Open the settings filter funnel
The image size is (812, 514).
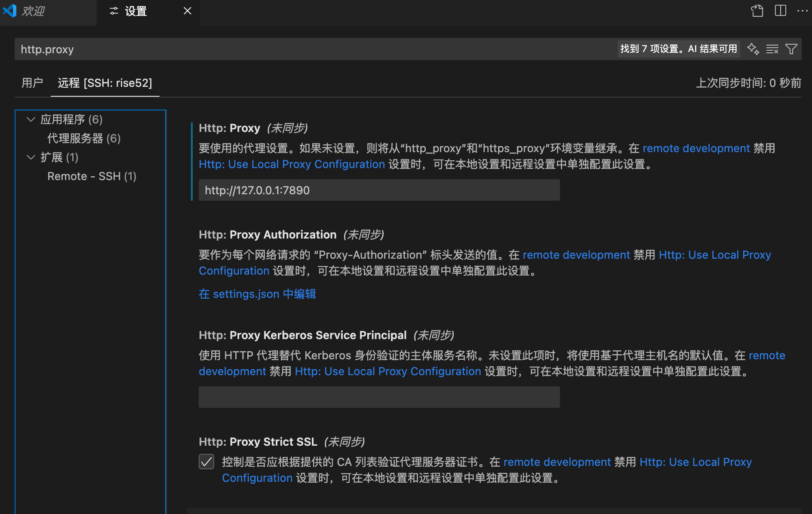click(791, 49)
